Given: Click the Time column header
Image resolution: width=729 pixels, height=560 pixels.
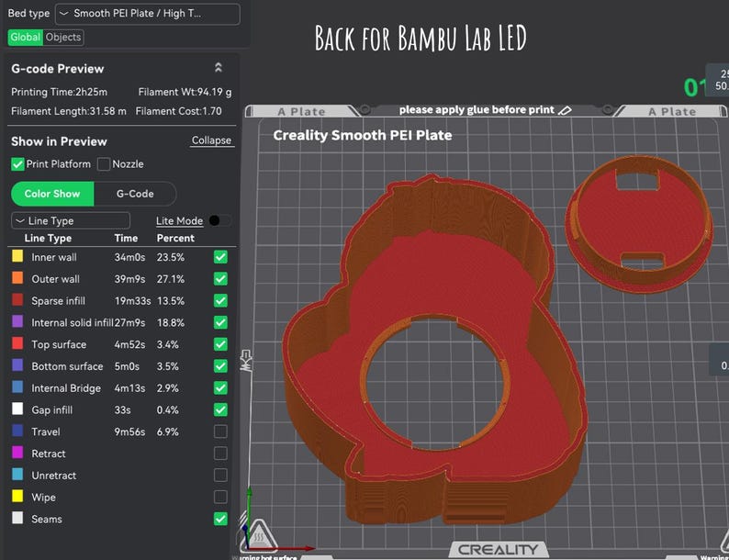Looking at the screenshot, I should coord(126,238).
